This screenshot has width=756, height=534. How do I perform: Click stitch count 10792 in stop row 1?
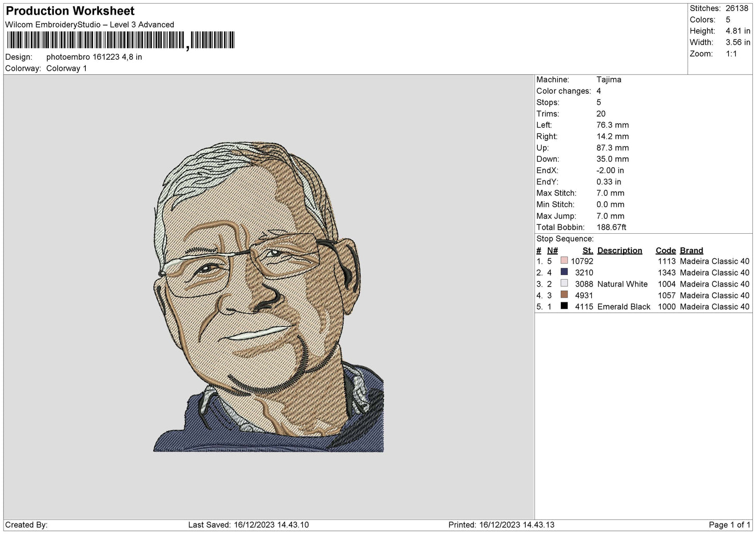(x=582, y=262)
